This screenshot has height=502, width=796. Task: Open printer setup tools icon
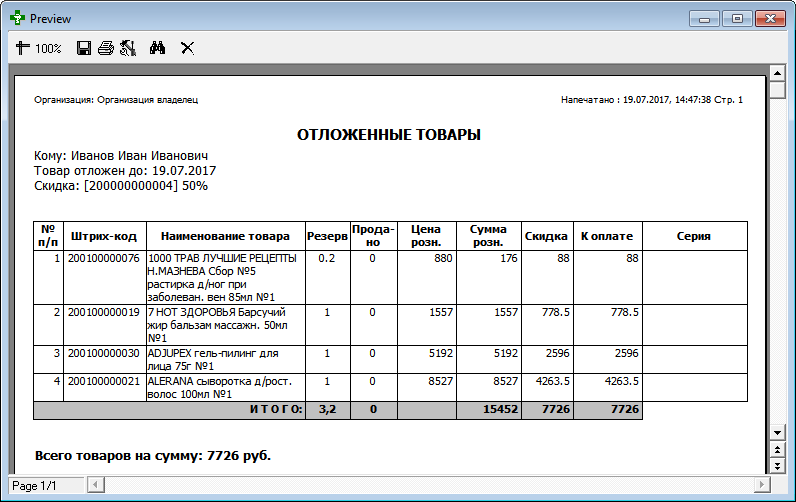pyautogui.click(x=128, y=48)
